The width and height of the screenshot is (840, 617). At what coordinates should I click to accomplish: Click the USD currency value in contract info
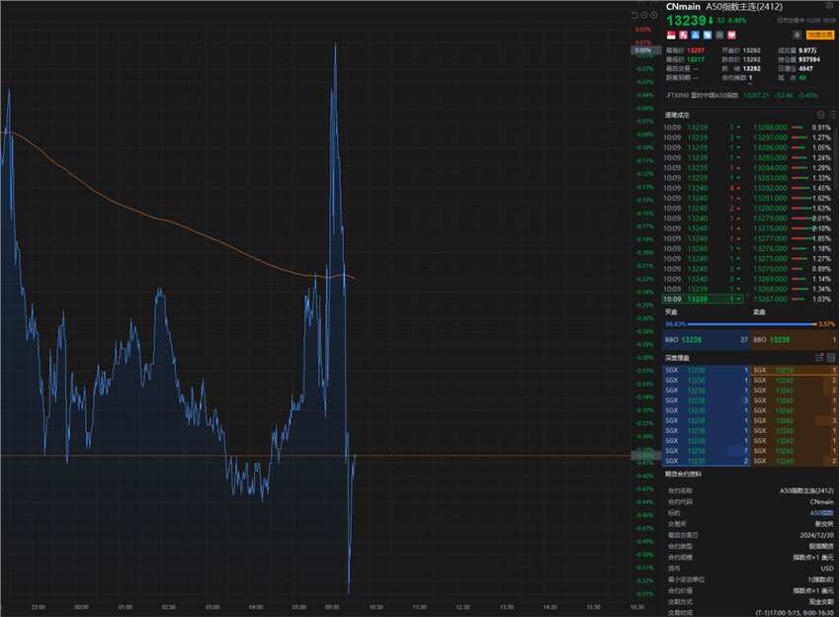tap(827, 569)
